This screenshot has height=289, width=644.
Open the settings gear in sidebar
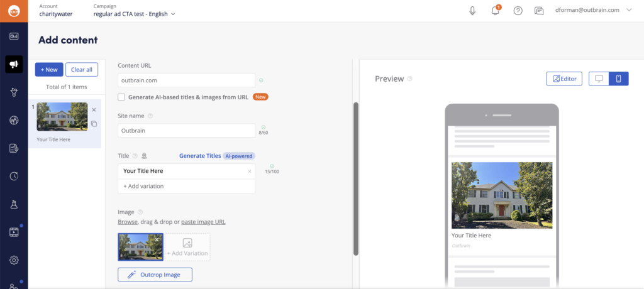tap(14, 259)
